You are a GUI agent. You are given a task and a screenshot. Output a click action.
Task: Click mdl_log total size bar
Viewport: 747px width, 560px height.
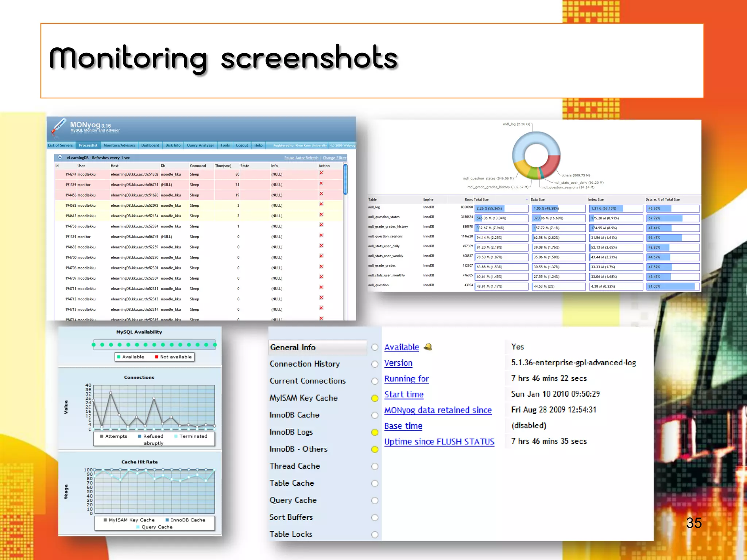(x=502, y=209)
